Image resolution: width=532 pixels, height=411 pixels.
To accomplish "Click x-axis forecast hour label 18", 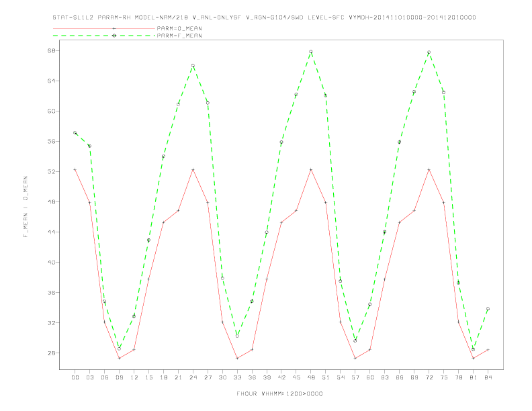I will point(163,377).
